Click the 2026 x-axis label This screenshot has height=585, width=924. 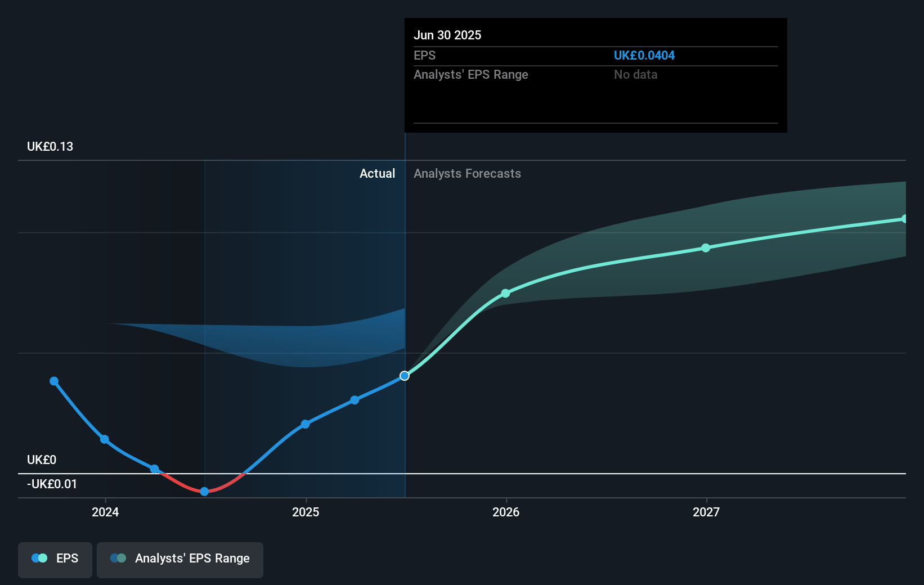pyautogui.click(x=506, y=512)
